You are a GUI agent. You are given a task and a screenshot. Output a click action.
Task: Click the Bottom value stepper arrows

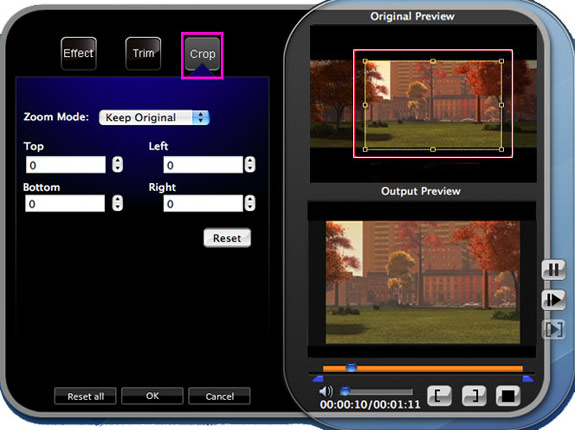tap(117, 203)
